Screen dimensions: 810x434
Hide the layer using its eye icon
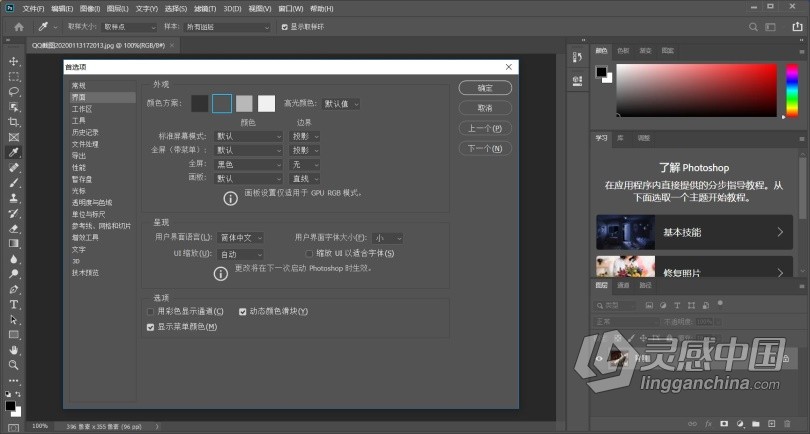(x=599, y=358)
